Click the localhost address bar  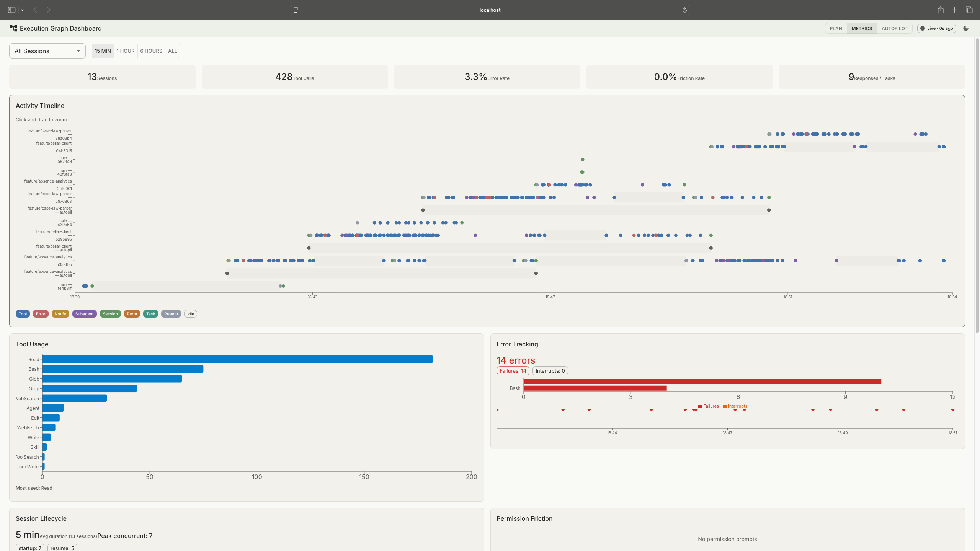[x=489, y=10]
